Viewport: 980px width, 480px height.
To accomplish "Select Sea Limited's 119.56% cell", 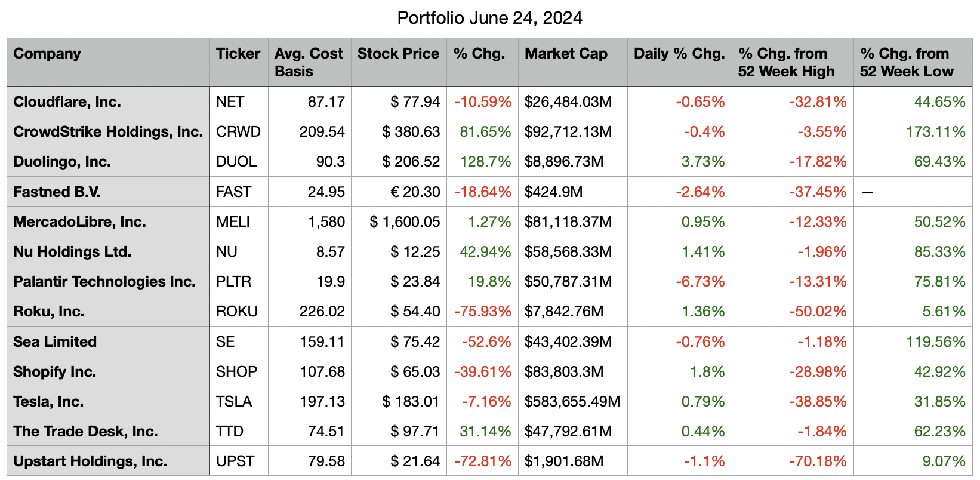I will [x=935, y=342].
